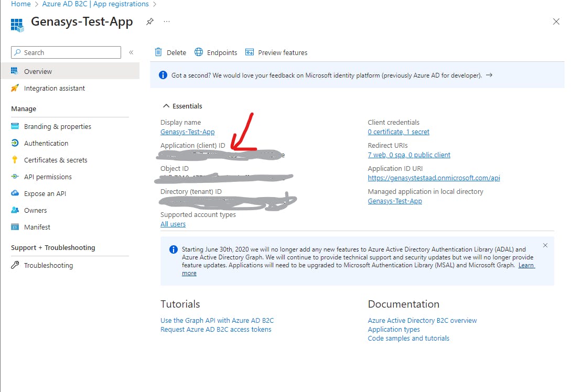Click the Manage section heading

24,108
